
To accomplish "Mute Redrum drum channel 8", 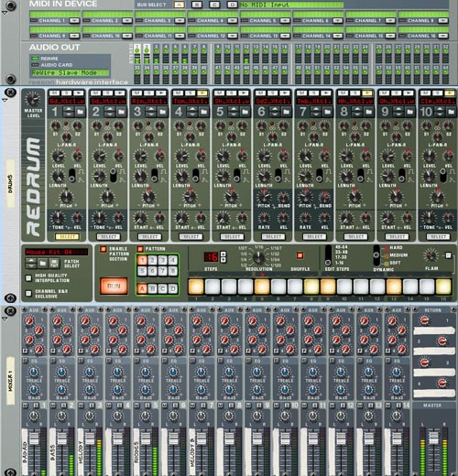I will point(343,92).
